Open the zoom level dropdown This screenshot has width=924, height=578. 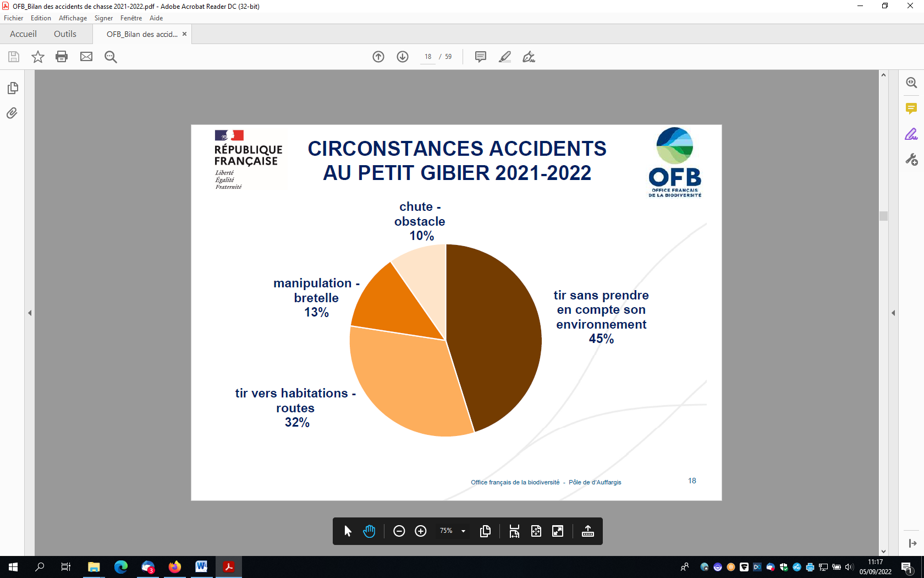tap(463, 531)
